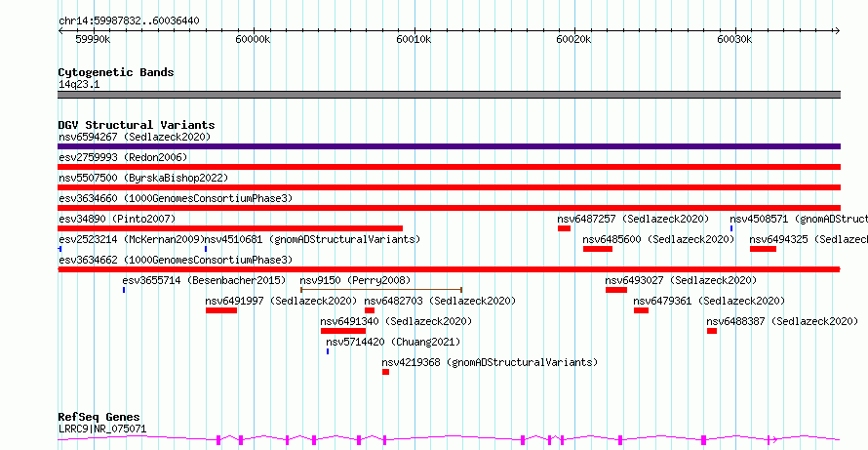Click the 60010k ruler tick label
The height and width of the screenshot is (450, 868).
point(414,39)
